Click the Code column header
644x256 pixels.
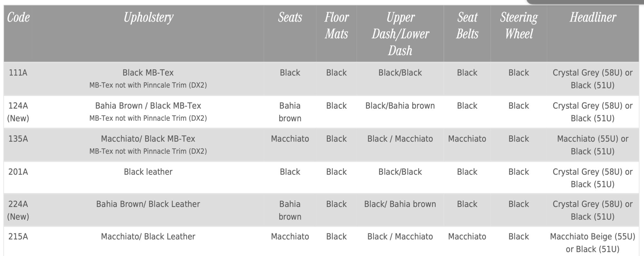[x=18, y=17]
